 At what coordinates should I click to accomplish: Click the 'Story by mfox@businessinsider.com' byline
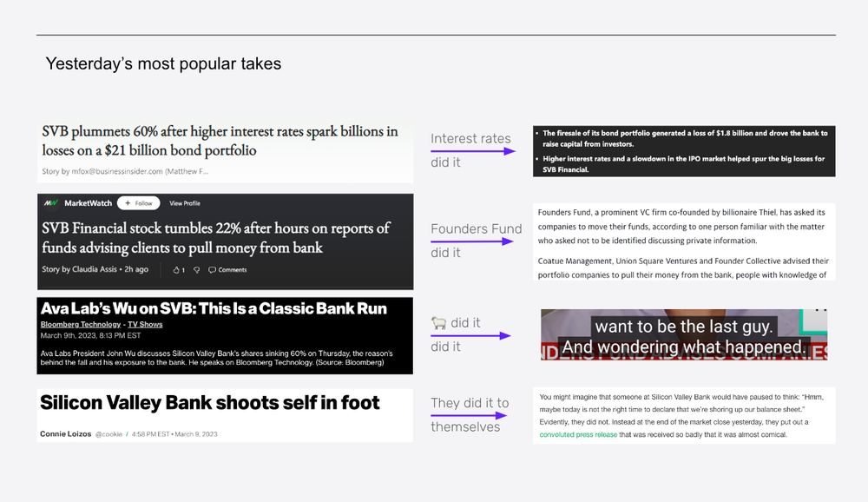pyautogui.click(x=125, y=171)
